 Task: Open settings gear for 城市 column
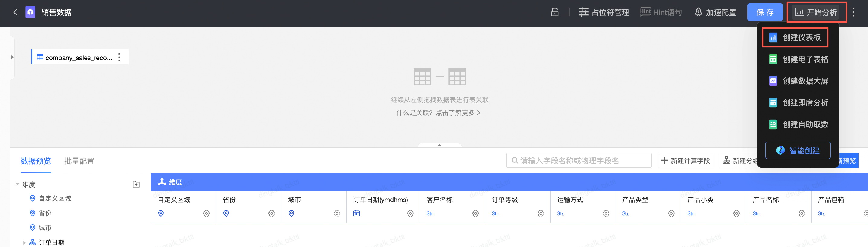point(337,214)
